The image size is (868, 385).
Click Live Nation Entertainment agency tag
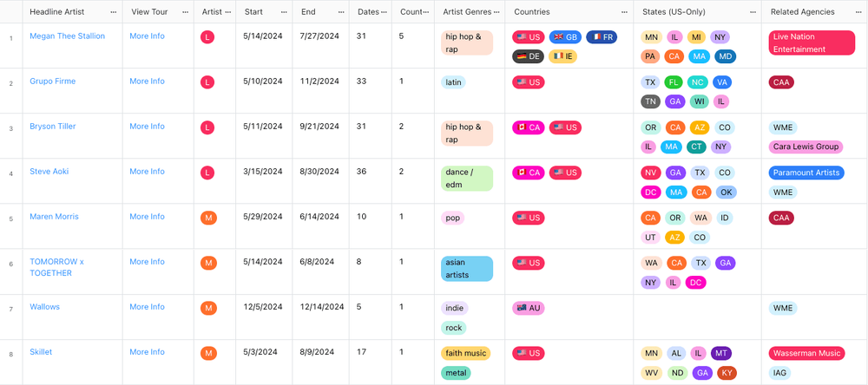[812, 43]
